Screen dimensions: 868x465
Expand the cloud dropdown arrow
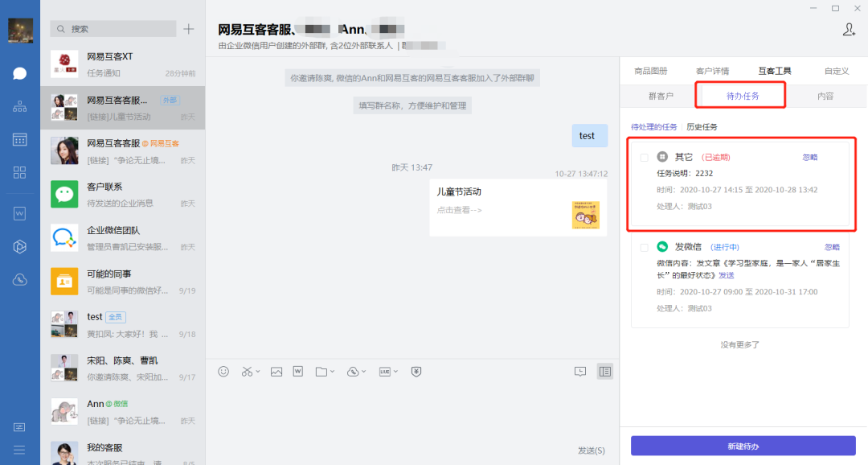[x=364, y=372]
